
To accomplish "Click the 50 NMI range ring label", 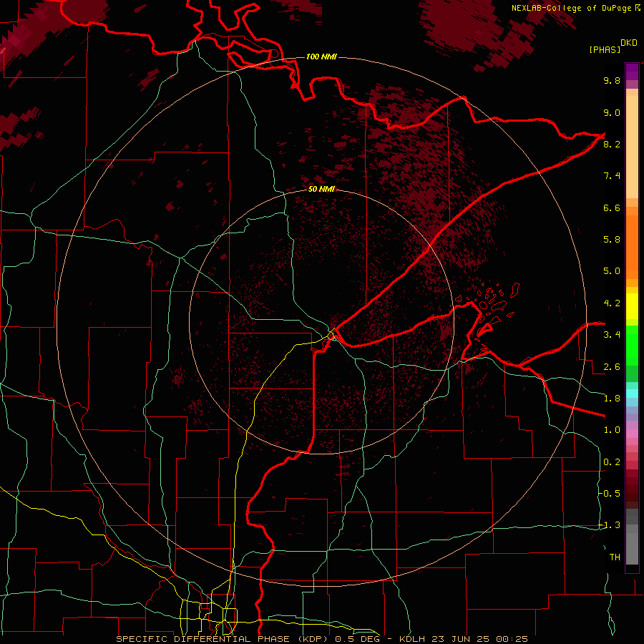I will point(321,189).
